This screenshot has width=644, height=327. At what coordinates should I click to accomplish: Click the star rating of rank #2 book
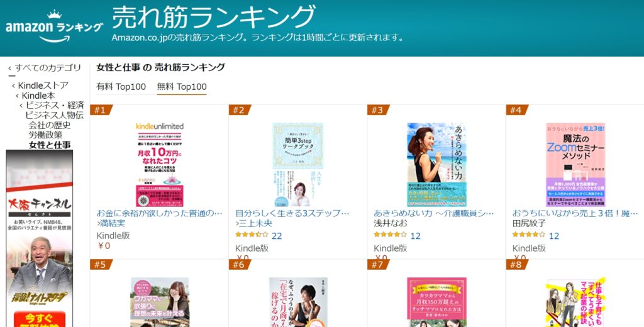(252, 235)
